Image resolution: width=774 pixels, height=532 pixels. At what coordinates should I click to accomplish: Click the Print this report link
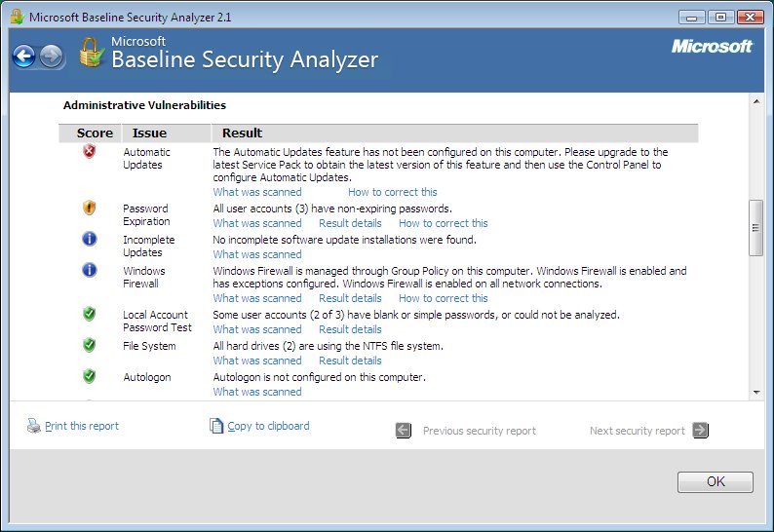point(82,426)
